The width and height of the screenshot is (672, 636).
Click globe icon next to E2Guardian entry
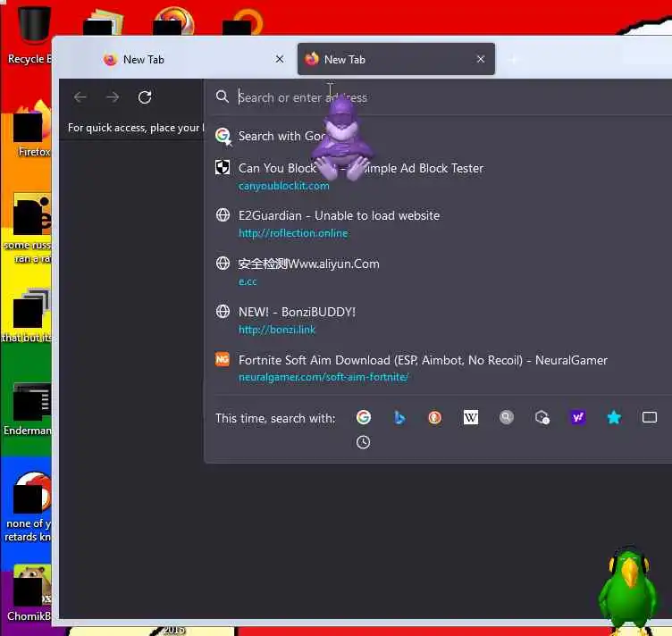[223, 214]
